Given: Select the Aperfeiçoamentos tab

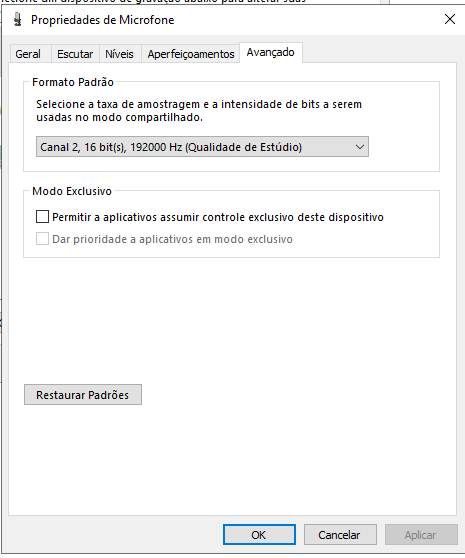Looking at the screenshot, I should [x=191, y=54].
